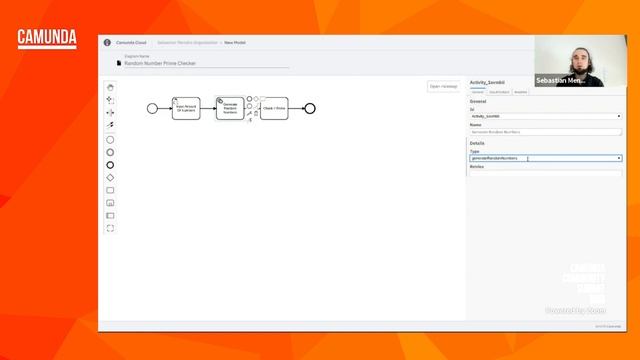Select the hand tool in palette
640x360 pixels.
[110, 87]
